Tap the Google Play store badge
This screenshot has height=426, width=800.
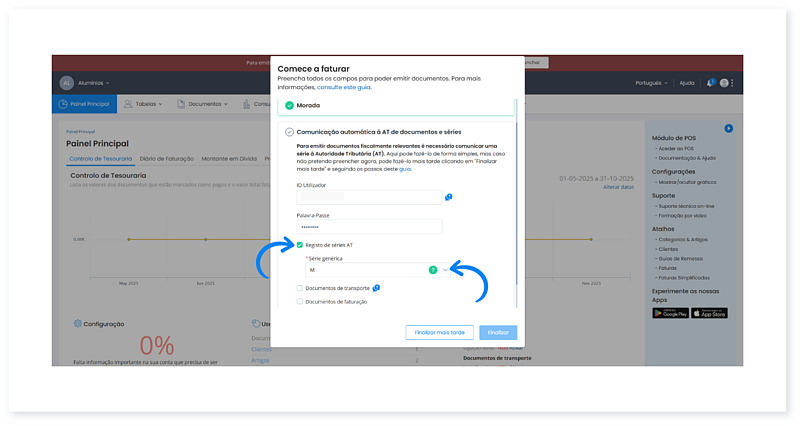tap(670, 313)
